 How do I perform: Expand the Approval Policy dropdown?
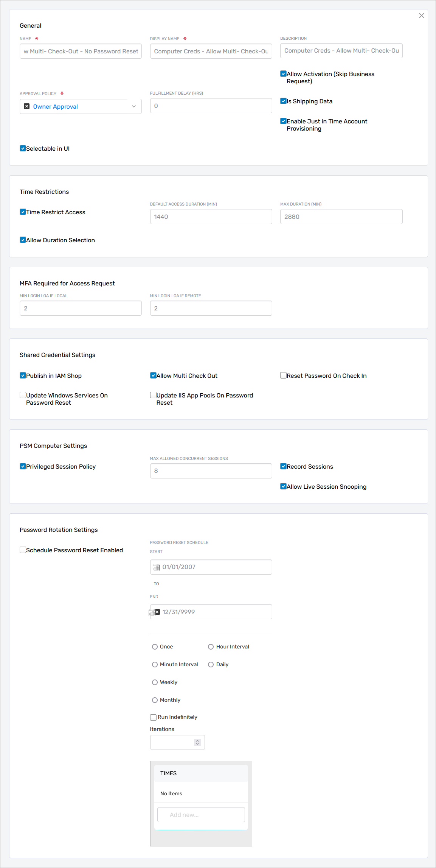pyautogui.click(x=133, y=106)
